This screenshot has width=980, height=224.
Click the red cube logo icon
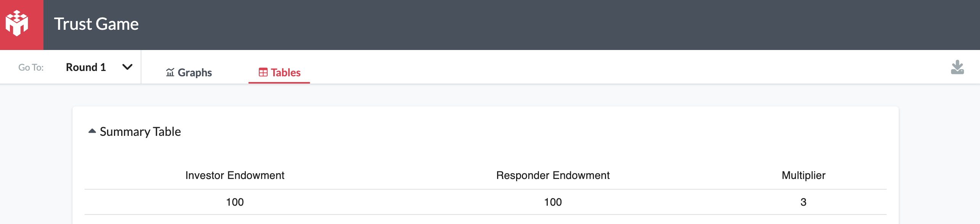pyautogui.click(x=17, y=24)
